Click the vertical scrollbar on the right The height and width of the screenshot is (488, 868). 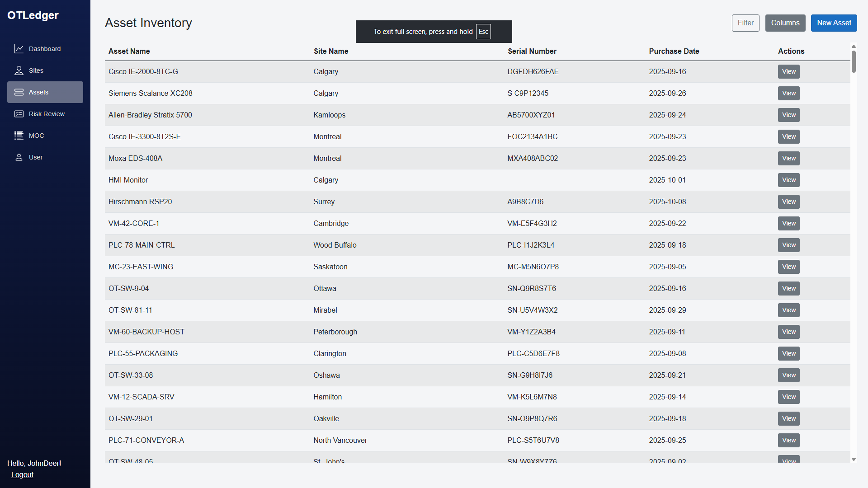coord(853,63)
